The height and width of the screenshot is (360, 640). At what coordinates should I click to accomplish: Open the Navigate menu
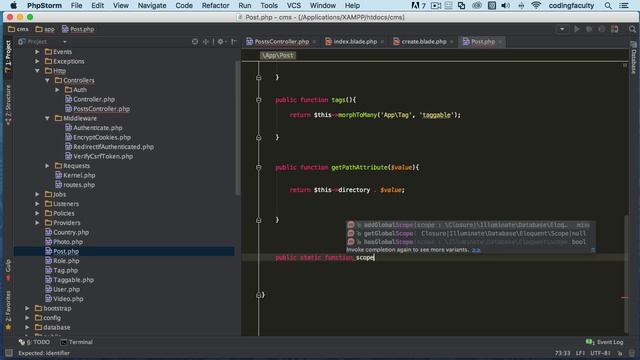tap(152, 5)
